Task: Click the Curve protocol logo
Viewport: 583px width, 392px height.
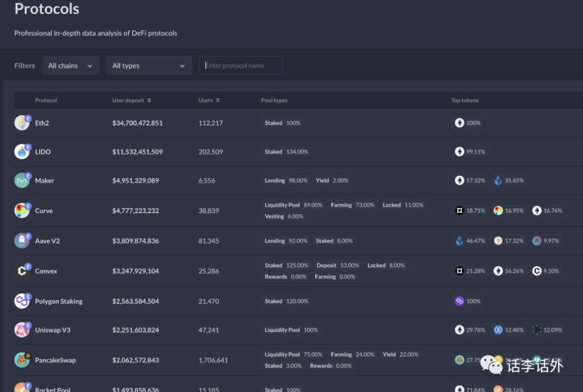Action: point(22,211)
